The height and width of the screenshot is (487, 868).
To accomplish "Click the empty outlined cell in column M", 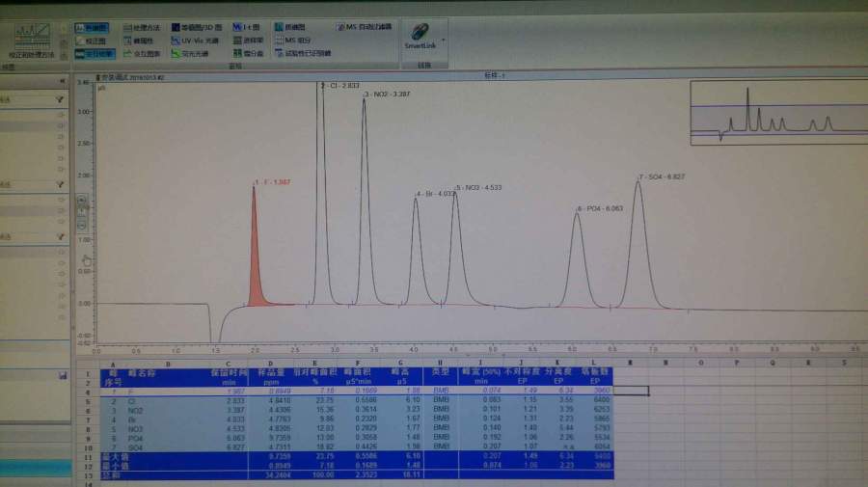I will [631, 391].
